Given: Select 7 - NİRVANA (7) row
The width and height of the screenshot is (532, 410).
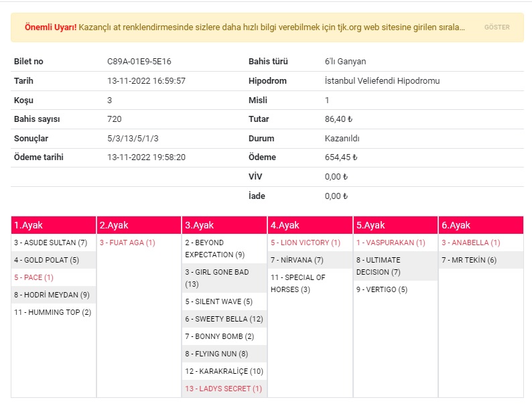Looking at the screenshot, I should 310,260.
